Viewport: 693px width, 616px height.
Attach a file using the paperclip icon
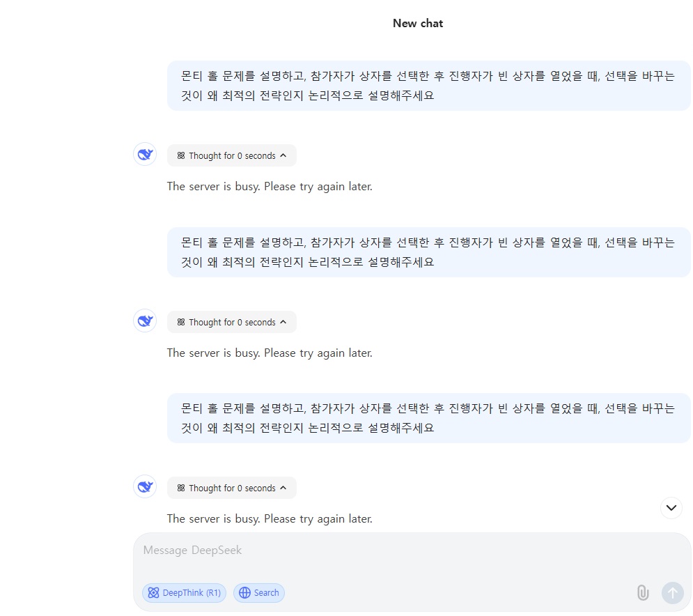pyautogui.click(x=643, y=592)
